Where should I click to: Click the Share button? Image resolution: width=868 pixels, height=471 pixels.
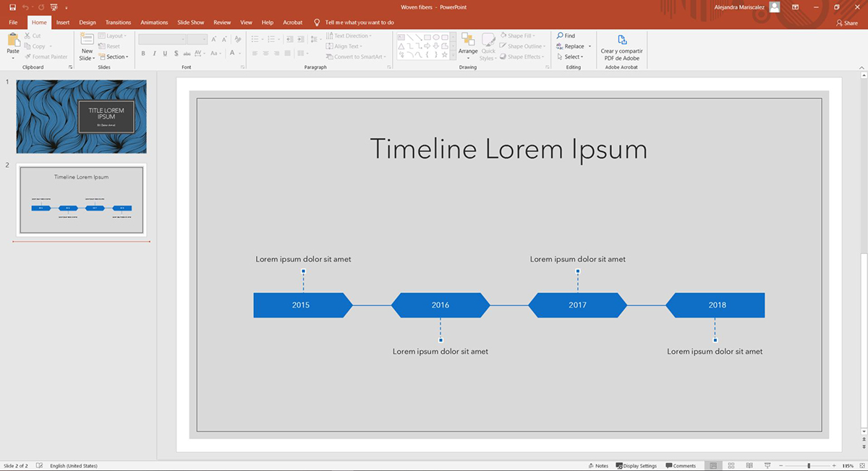tap(847, 22)
